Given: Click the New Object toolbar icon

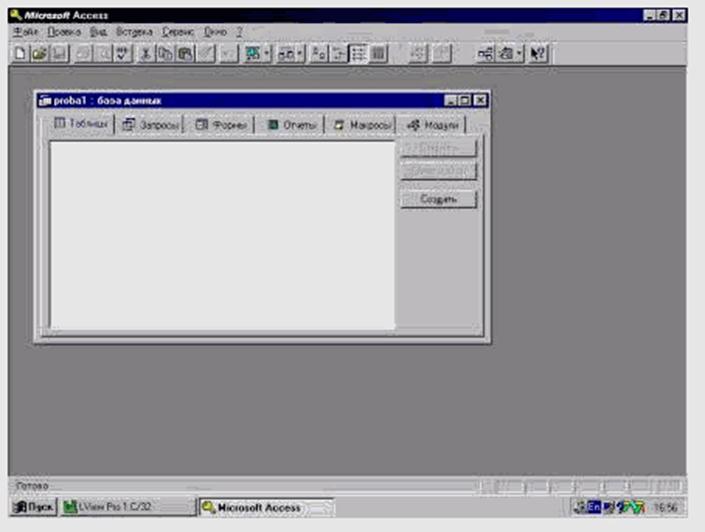Looking at the screenshot, I should (x=506, y=54).
